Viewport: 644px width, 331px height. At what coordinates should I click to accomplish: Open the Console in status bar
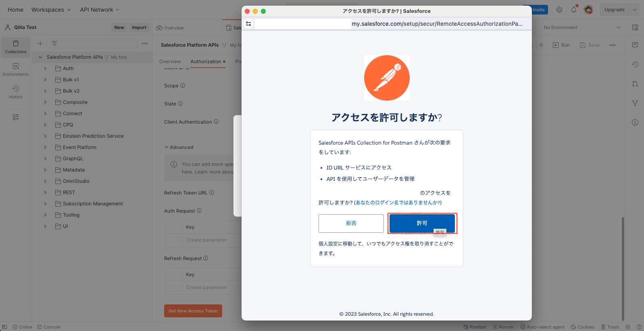click(x=49, y=327)
